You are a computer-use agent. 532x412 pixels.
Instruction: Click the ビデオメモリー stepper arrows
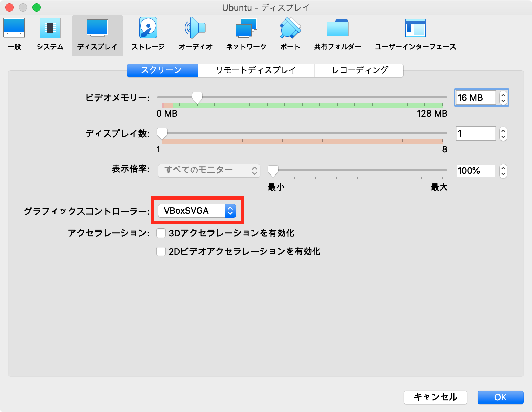coord(503,98)
